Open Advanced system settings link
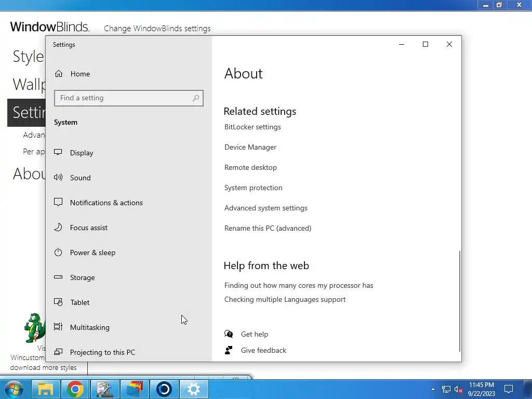The width and height of the screenshot is (532, 399). click(x=265, y=208)
